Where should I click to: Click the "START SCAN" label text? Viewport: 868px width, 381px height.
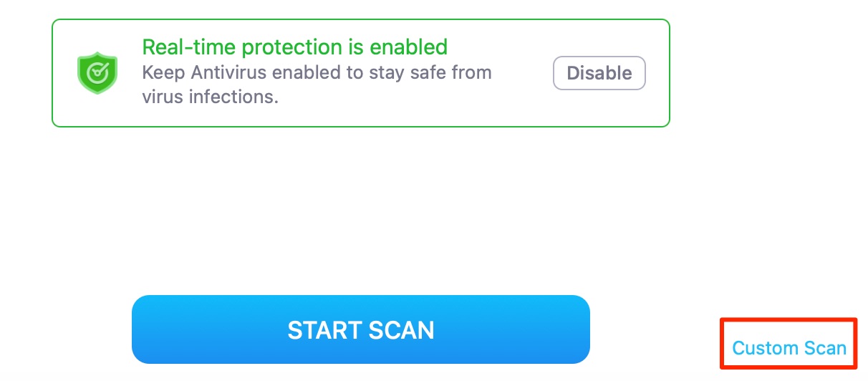(361, 330)
